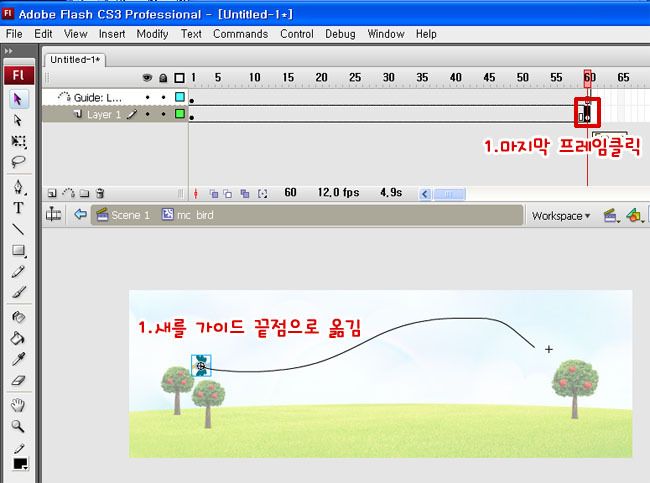Open the Edit menu
The image size is (650, 483).
[x=43, y=34]
